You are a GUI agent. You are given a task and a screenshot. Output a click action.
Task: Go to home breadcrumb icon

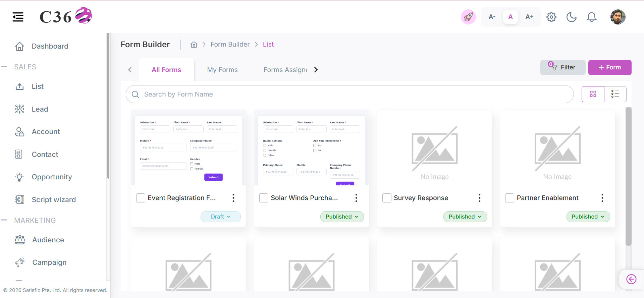[194, 45]
